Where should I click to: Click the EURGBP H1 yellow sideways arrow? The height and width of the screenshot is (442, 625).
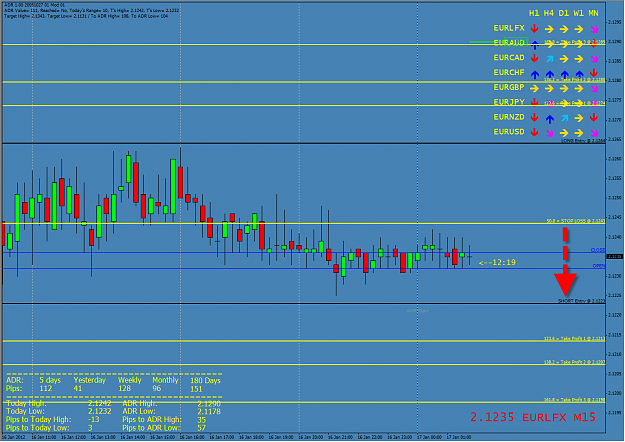(x=535, y=88)
